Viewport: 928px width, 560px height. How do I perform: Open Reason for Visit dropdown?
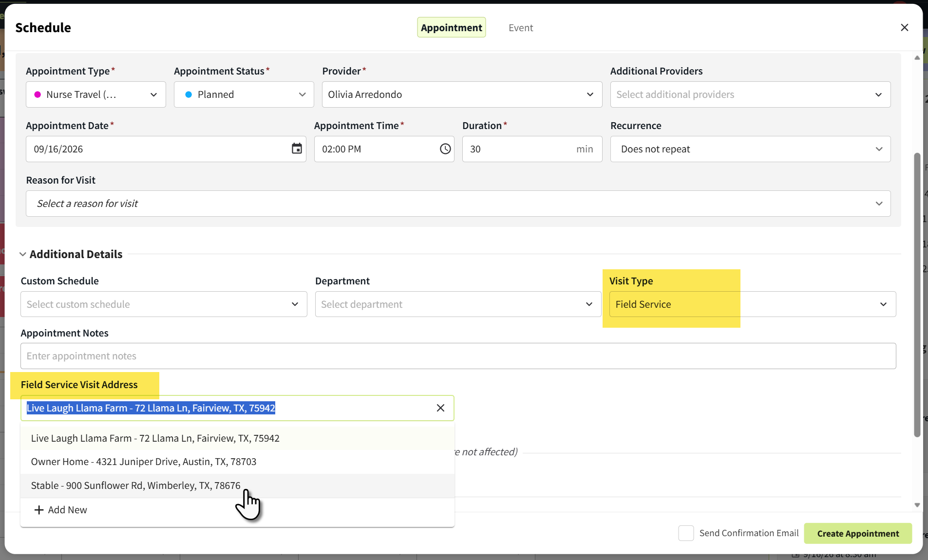tap(458, 204)
